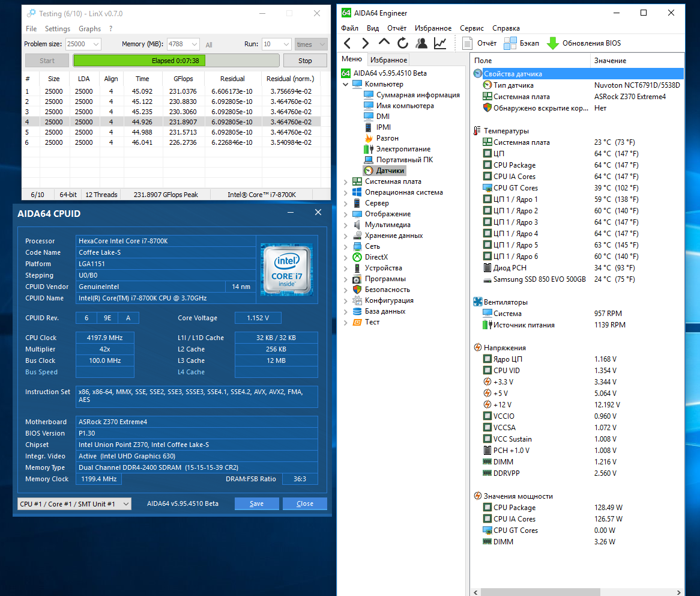
Task: Click the Elapsed progress bar in LinX
Action: tap(176, 60)
